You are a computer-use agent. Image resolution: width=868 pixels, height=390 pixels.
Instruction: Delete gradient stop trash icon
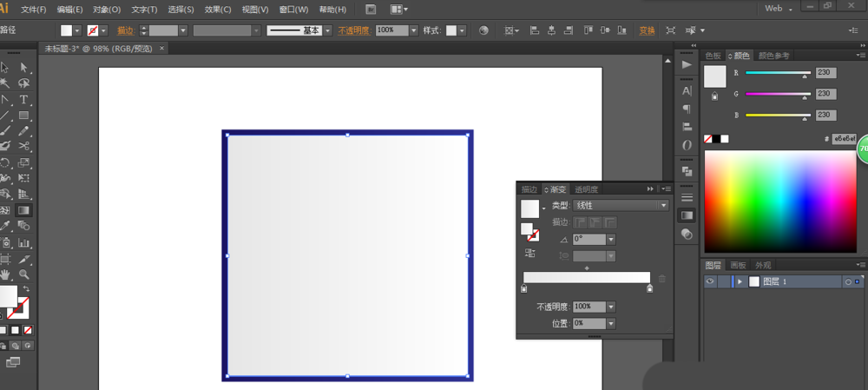click(x=662, y=279)
